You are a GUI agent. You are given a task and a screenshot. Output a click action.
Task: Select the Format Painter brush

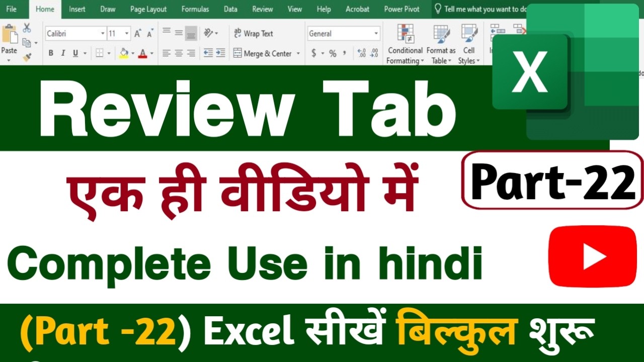tap(27, 57)
